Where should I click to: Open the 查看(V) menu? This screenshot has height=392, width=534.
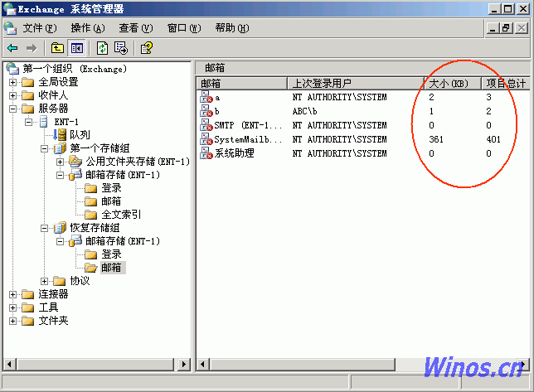(x=135, y=27)
